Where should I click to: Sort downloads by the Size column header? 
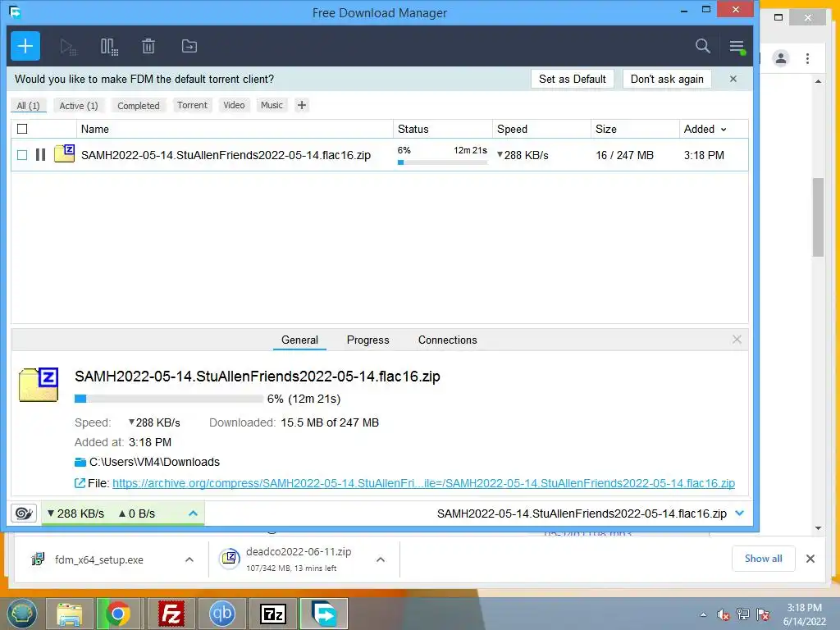pyautogui.click(x=634, y=129)
